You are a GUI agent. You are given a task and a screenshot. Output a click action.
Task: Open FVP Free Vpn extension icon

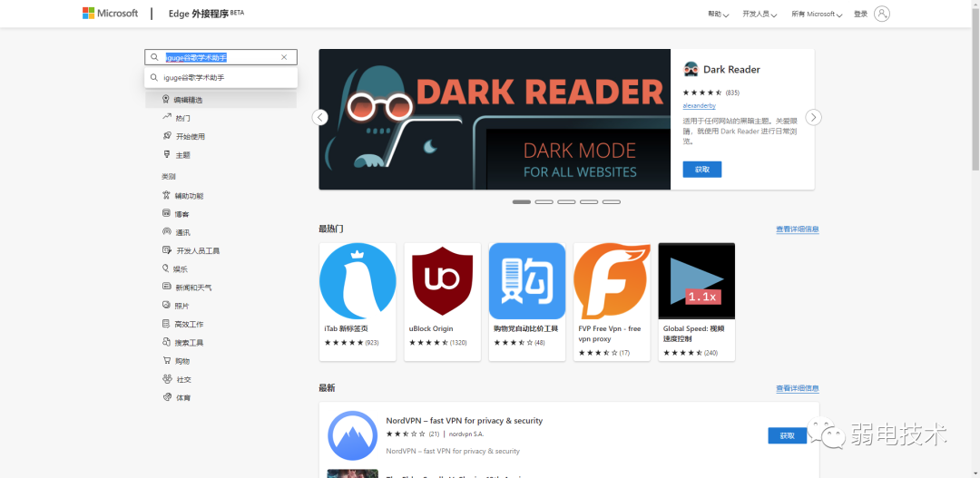612,281
